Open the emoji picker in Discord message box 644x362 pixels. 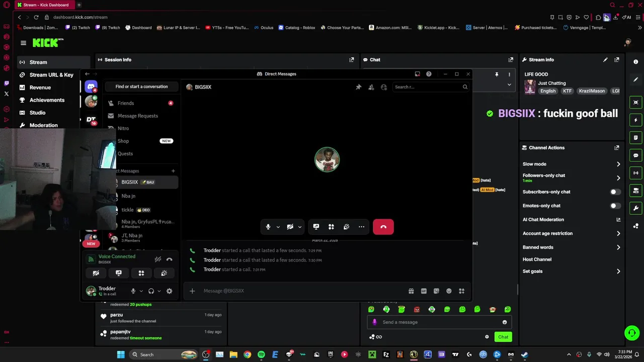pyautogui.click(x=449, y=291)
